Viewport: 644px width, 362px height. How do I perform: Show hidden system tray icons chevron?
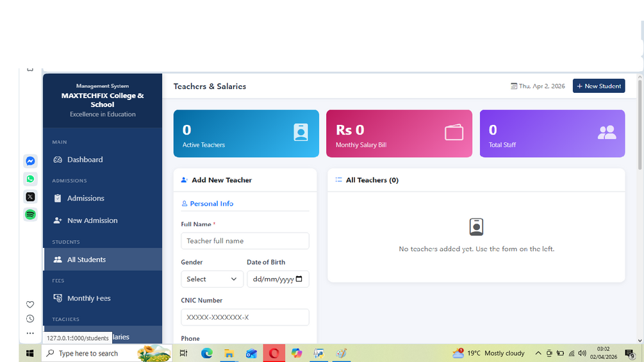pyautogui.click(x=538, y=353)
